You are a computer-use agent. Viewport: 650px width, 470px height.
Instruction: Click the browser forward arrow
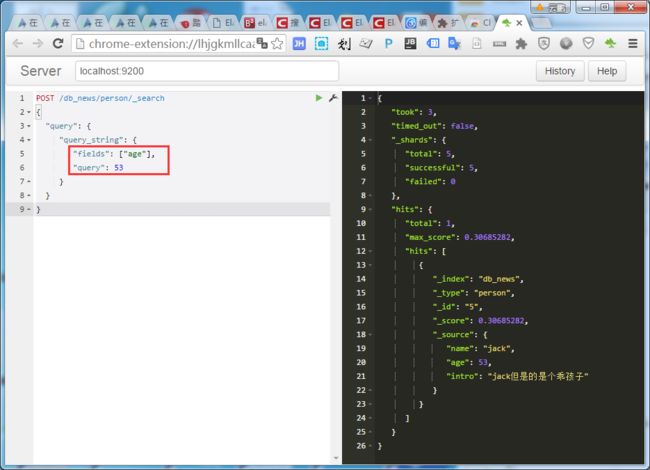(x=38, y=44)
